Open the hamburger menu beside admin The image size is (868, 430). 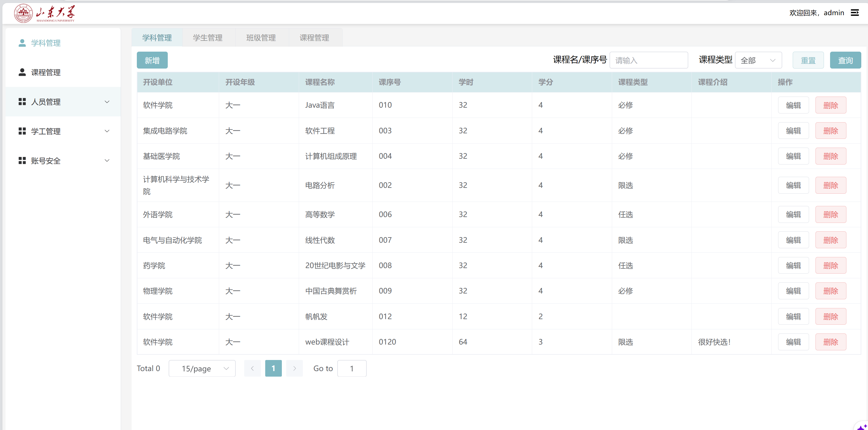pyautogui.click(x=855, y=13)
